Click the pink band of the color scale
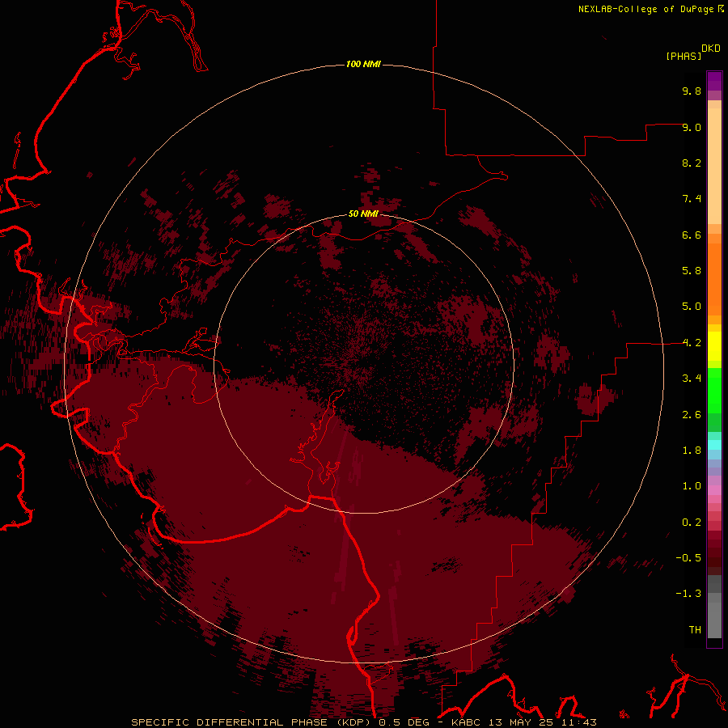 pos(714,490)
